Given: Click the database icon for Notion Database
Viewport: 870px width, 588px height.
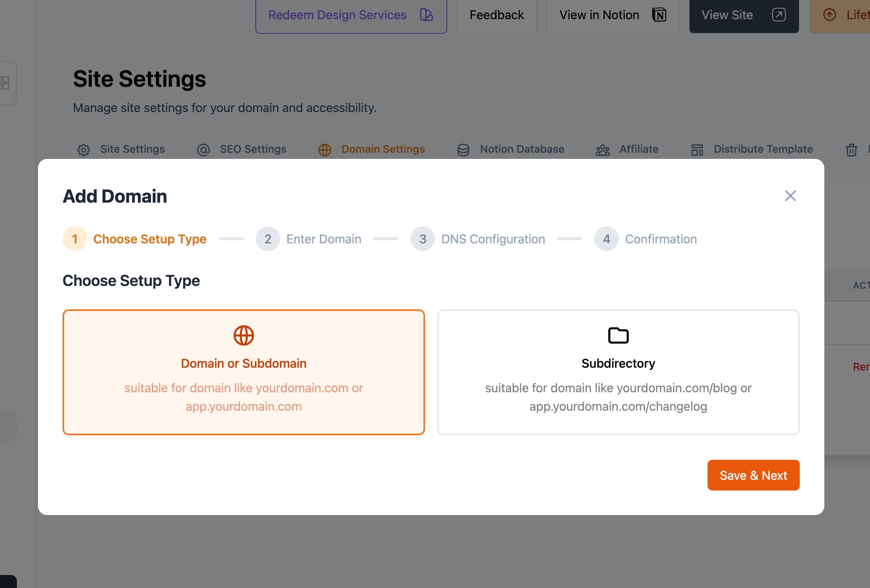Looking at the screenshot, I should click(463, 150).
